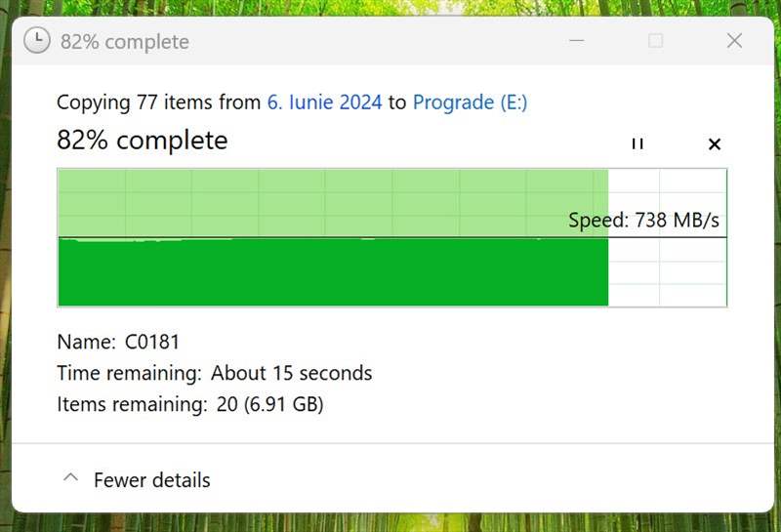Click the clock icon in title bar
The width and height of the screenshot is (781, 532).
click(37, 40)
